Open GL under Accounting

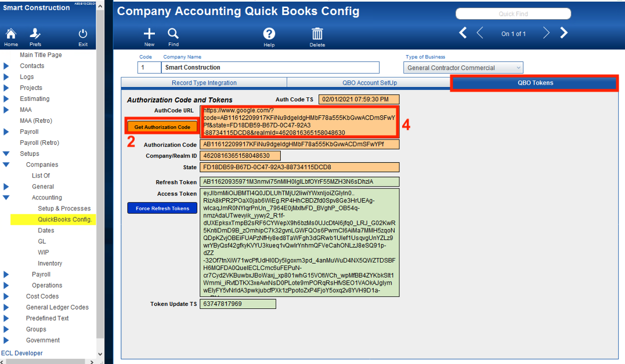(42, 241)
